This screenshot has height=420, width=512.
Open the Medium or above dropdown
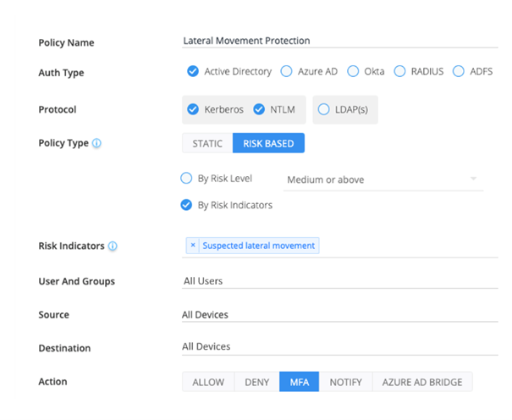383,180
